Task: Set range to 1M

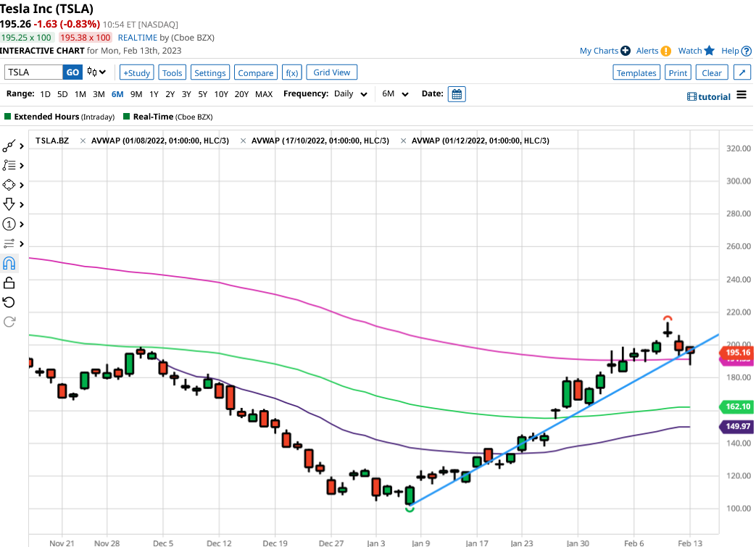Action: point(80,94)
